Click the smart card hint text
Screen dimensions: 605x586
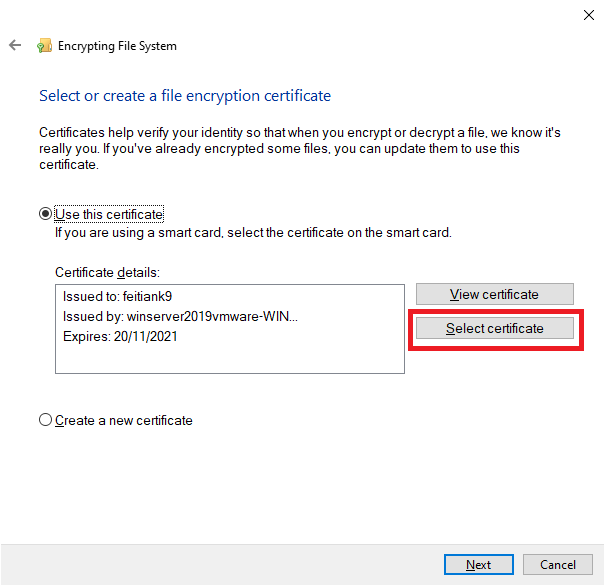pyautogui.click(x=253, y=233)
